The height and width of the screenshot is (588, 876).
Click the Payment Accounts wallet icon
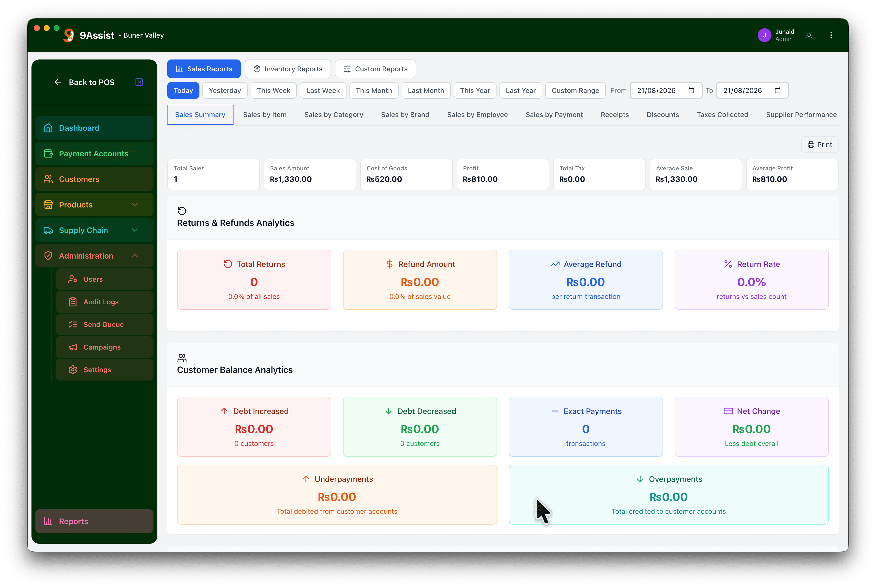click(48, 154)
